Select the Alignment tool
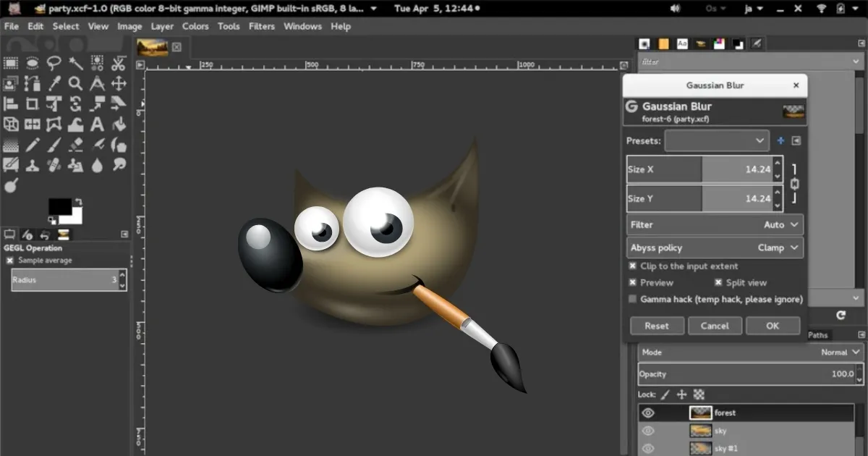 tap(11, 104)
